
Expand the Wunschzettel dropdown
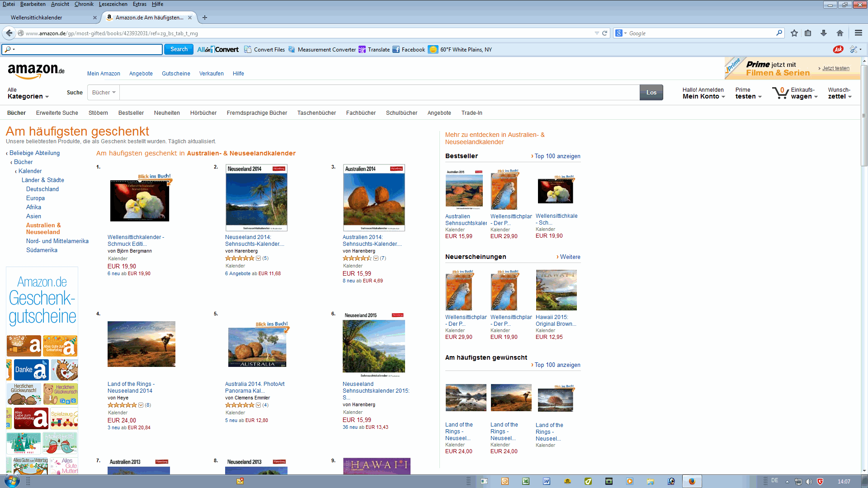[x=840, y=93]
